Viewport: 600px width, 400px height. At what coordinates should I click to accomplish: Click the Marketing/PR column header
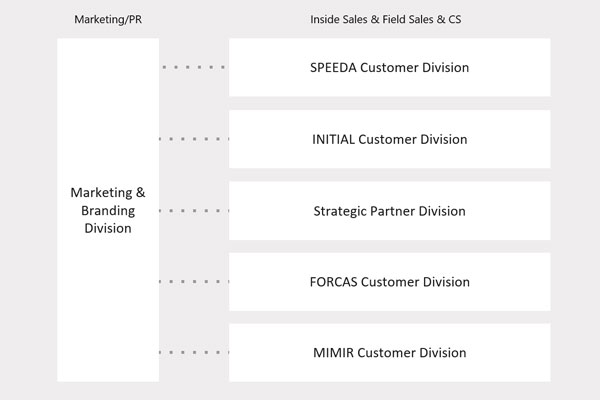108,20
